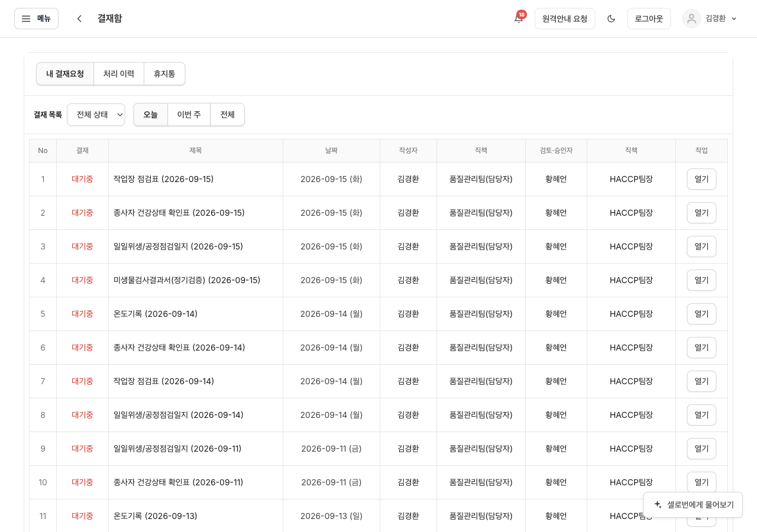Open 작업장 점검표 (2026-09-14) with 열기
757x532 pixels.
click(701, 381)
